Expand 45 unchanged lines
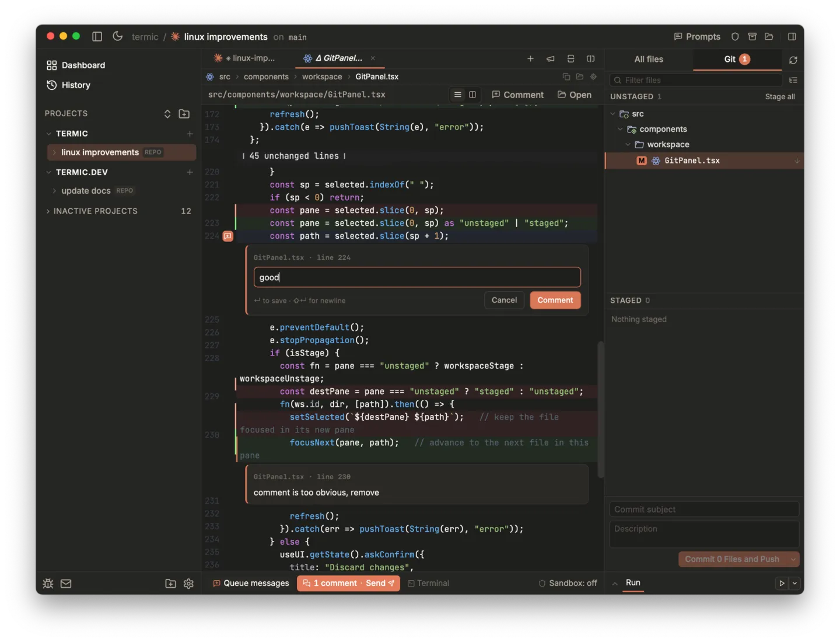840x642 pixels. point(294,156)
